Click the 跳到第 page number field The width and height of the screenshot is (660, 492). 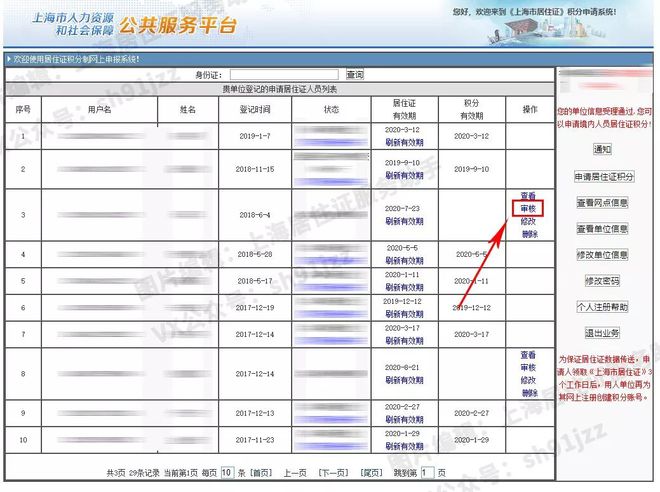428,472
